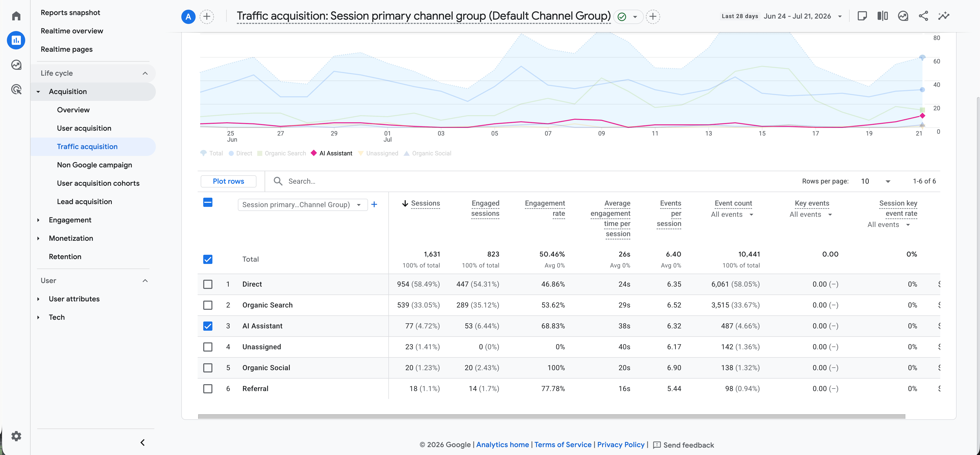Collapse the Life cycle section
Viewport: 980px width, 455px height.
click(145, 73)
